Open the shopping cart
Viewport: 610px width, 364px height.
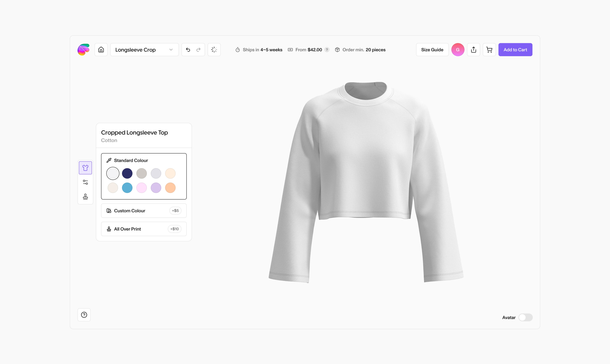coord(489,50)
